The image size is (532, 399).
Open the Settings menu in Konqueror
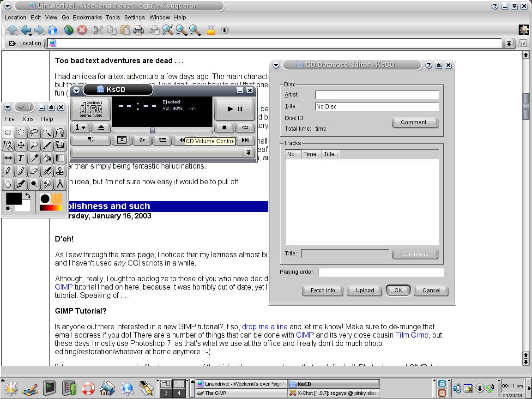[134, 17]
